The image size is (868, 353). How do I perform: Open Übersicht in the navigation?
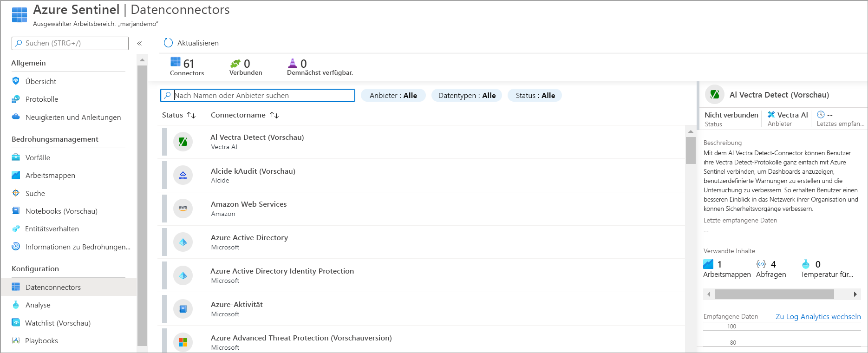[41, 81]
